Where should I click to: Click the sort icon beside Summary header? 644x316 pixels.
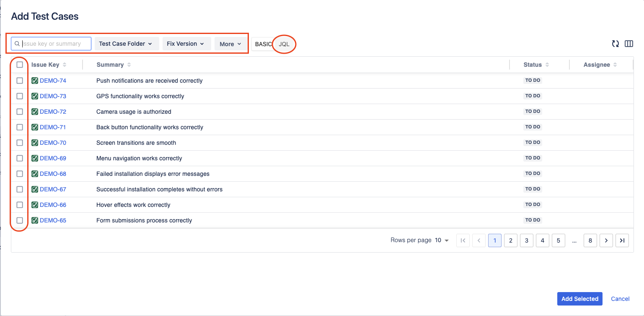129,65
